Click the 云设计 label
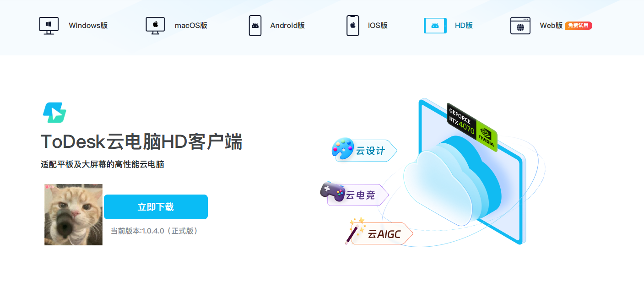Viewport: 644px width, 298px height. [371, 151]
